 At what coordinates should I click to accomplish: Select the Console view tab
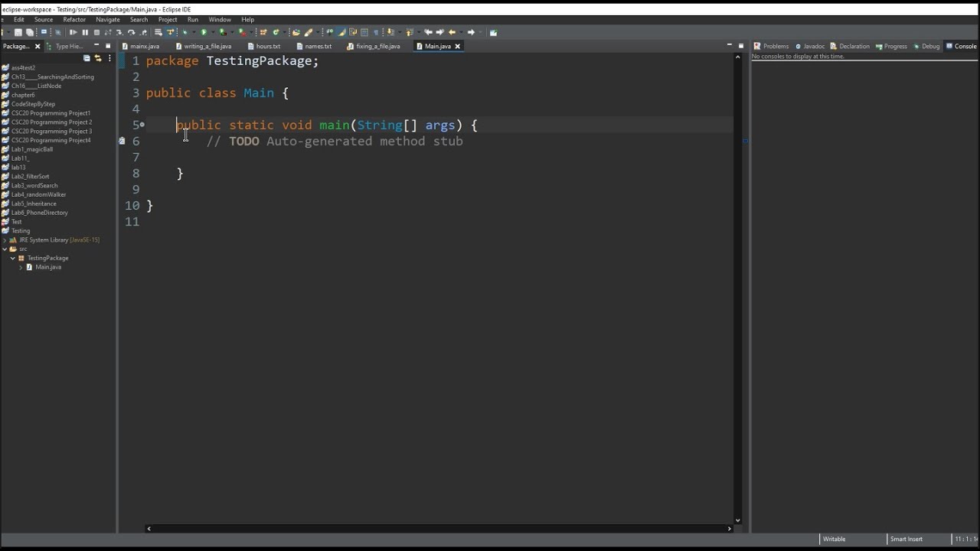click(962, 47)
